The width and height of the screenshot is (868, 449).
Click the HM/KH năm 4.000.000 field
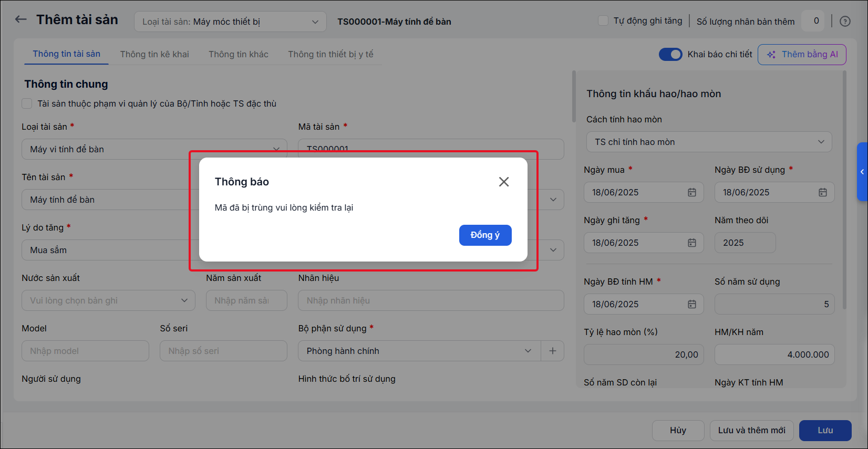pyautogui.click(x=774, y=354)
